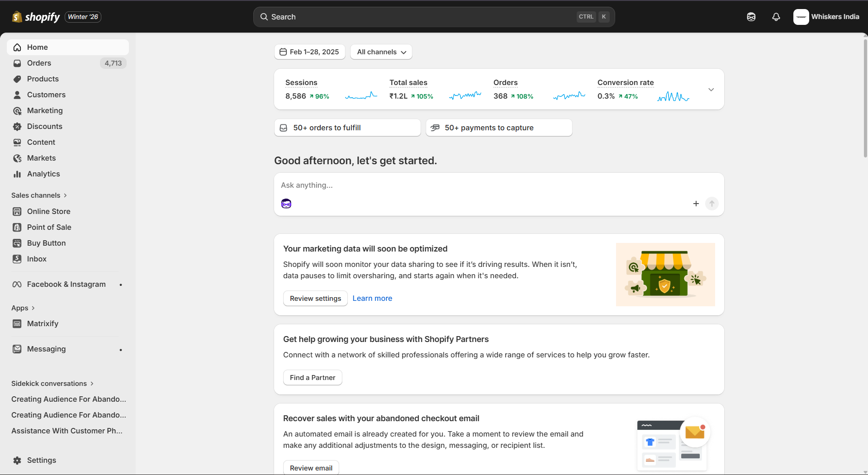
Task: Click the Buy Button icon
Action: coord(17,243)
